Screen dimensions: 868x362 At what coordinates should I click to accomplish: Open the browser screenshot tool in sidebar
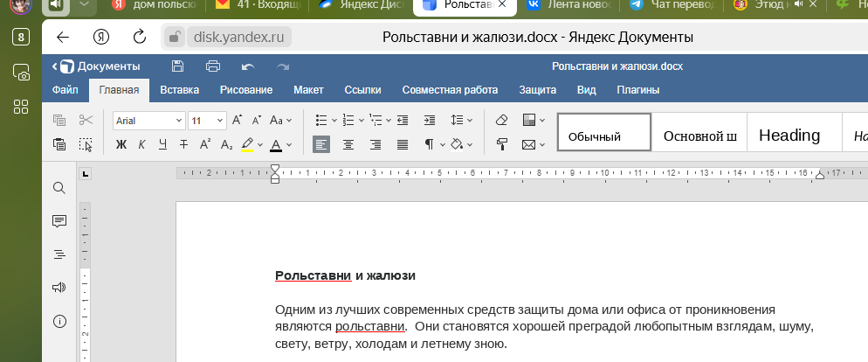(x=21, y=73)
